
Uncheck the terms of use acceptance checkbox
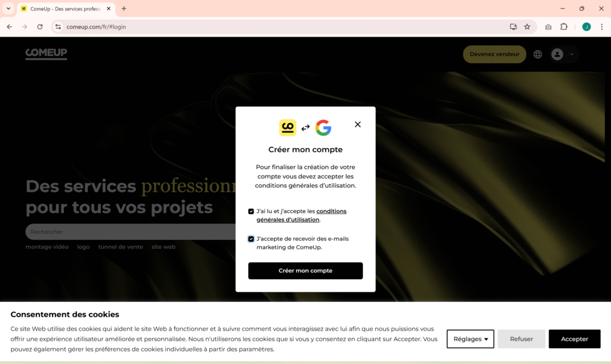point(251,211)
